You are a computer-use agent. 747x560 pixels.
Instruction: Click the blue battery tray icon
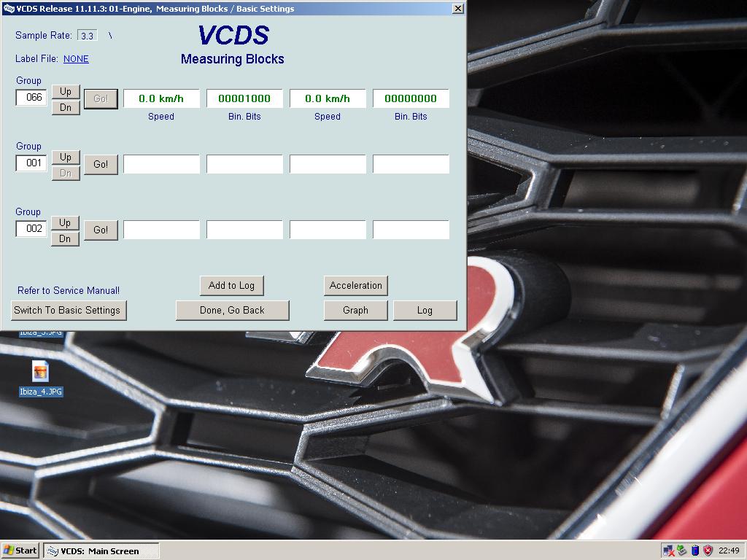point(694,551)
